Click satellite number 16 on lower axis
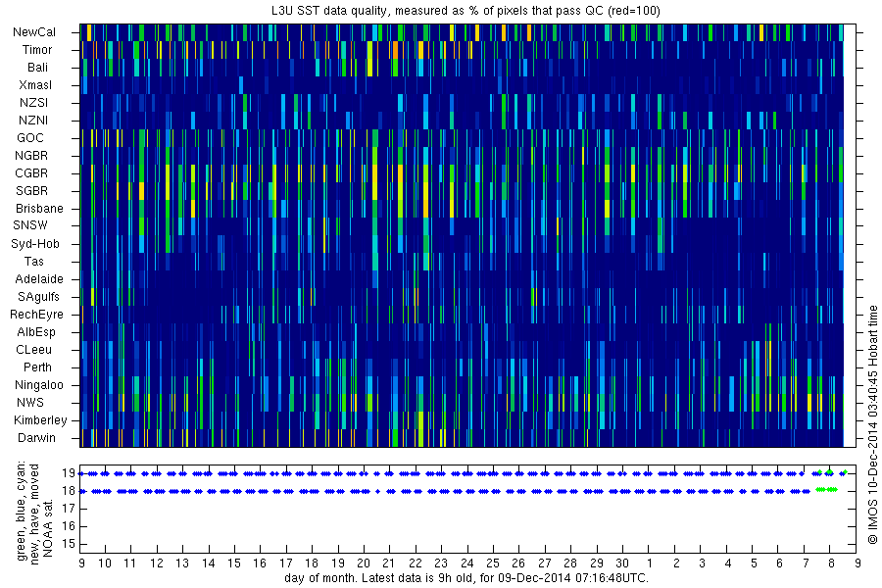Viewport: 882px width, 588px height. coord(69,526)
